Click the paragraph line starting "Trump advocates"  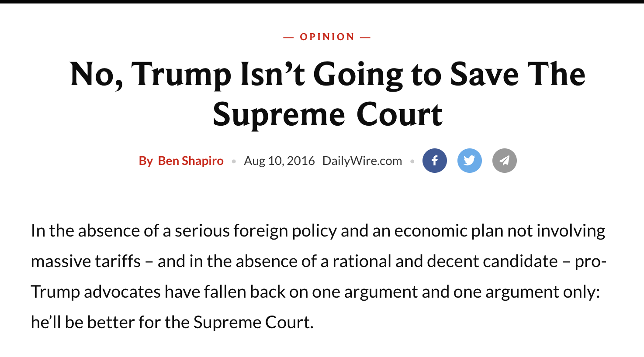315,292
